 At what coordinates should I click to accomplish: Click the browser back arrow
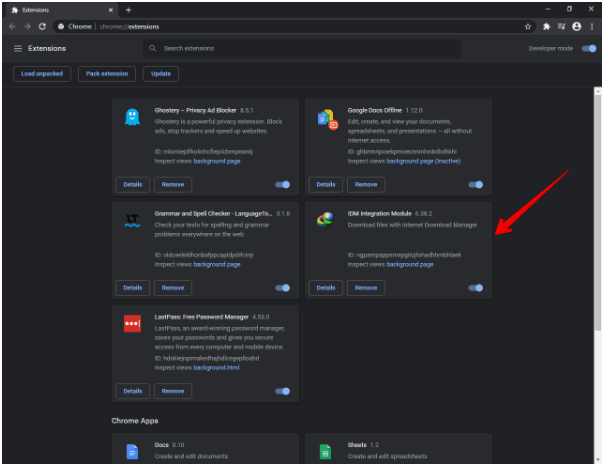(12, 26)
